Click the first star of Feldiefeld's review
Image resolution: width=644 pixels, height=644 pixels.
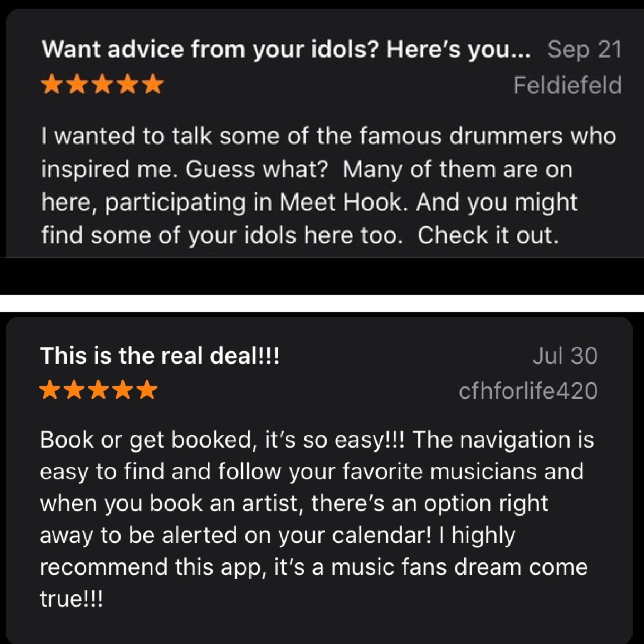[x=52, y=84]
